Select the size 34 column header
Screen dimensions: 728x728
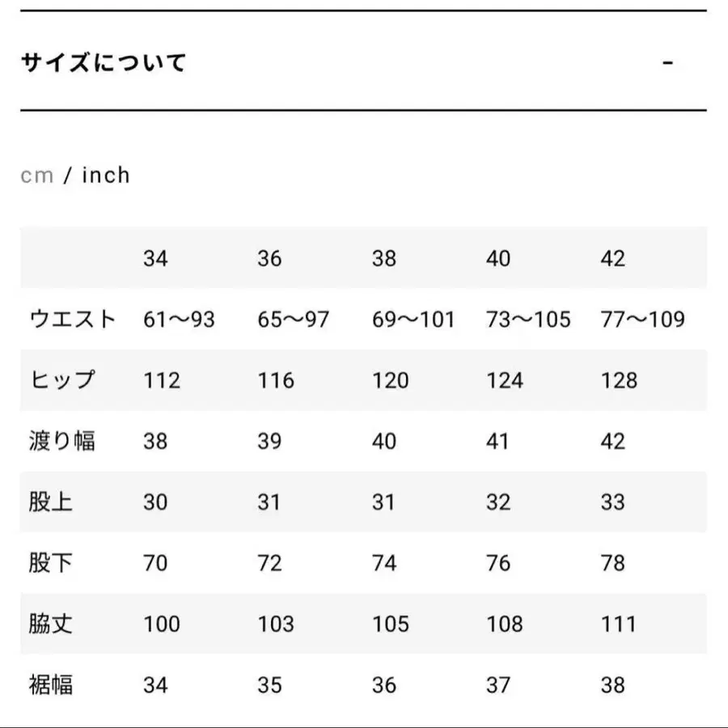pos(155,259)
